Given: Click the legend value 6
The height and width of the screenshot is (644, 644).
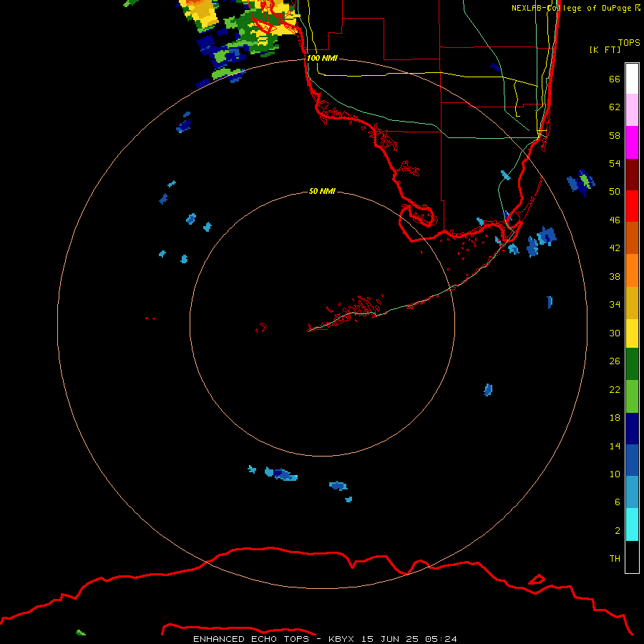Looking at the screenshot, I should pyautogui.click(x=618, y=502).
